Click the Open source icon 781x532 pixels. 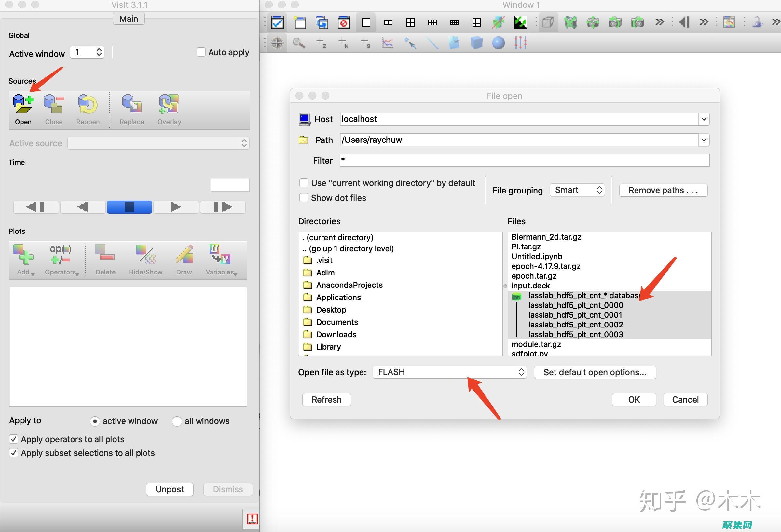(23, 104)
